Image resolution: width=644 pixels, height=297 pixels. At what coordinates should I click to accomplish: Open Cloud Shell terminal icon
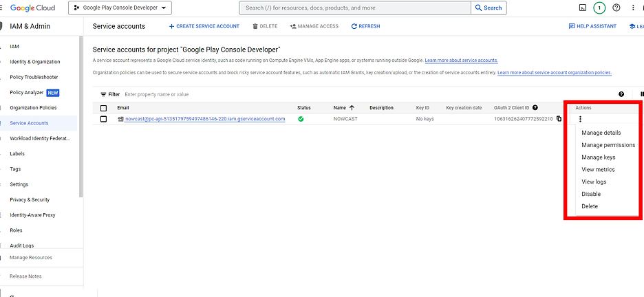[582, 8]
